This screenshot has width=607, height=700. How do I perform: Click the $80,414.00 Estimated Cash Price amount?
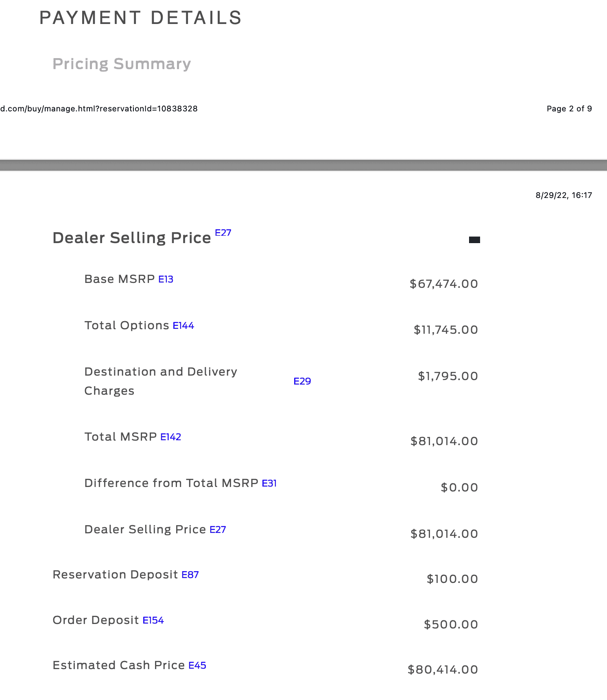point(443,670)
